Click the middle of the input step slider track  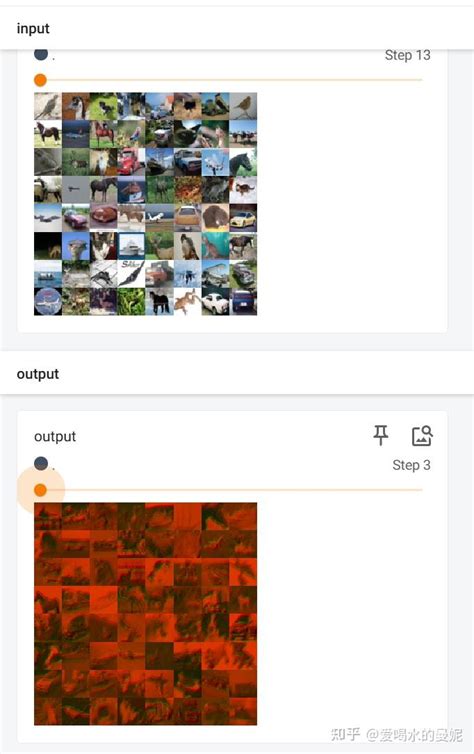(229, 80)
